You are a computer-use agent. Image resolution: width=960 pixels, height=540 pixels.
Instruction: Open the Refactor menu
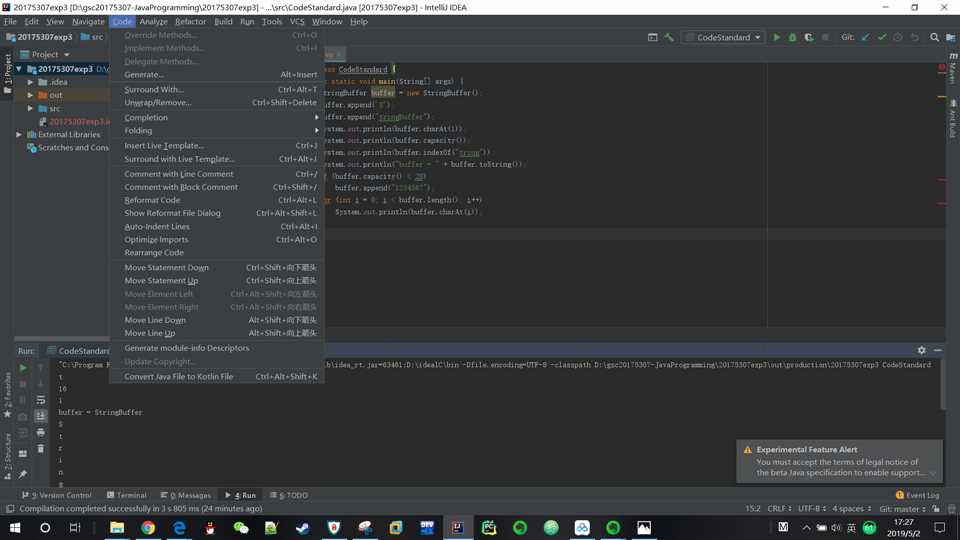(190, 21)
